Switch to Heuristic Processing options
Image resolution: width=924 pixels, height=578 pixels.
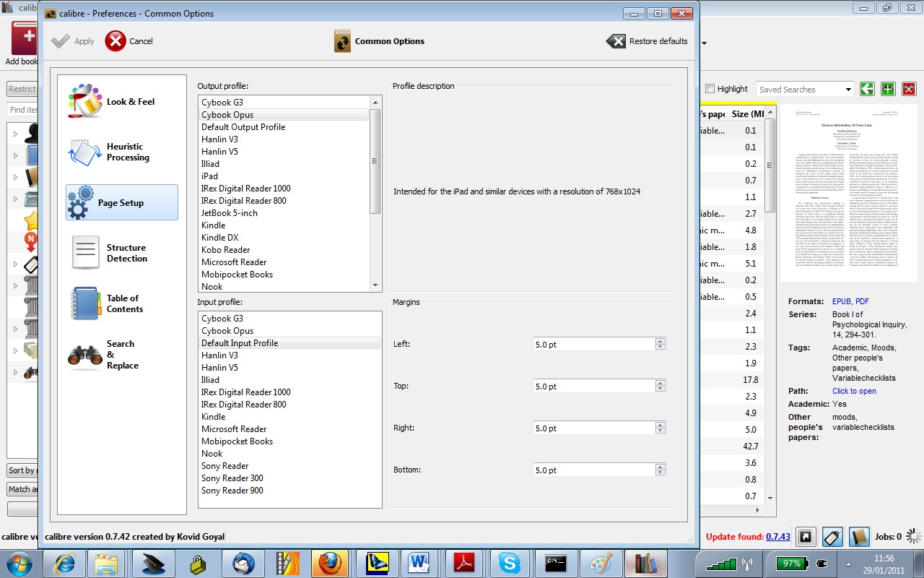122,152
